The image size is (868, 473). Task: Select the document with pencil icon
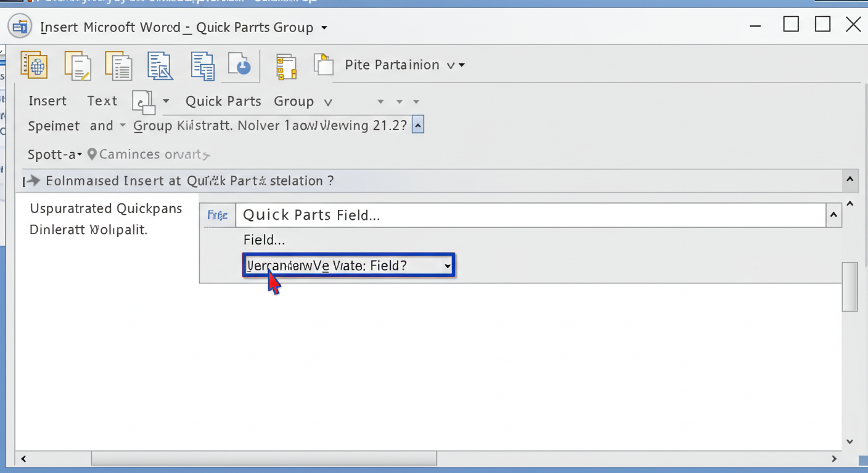78,65
